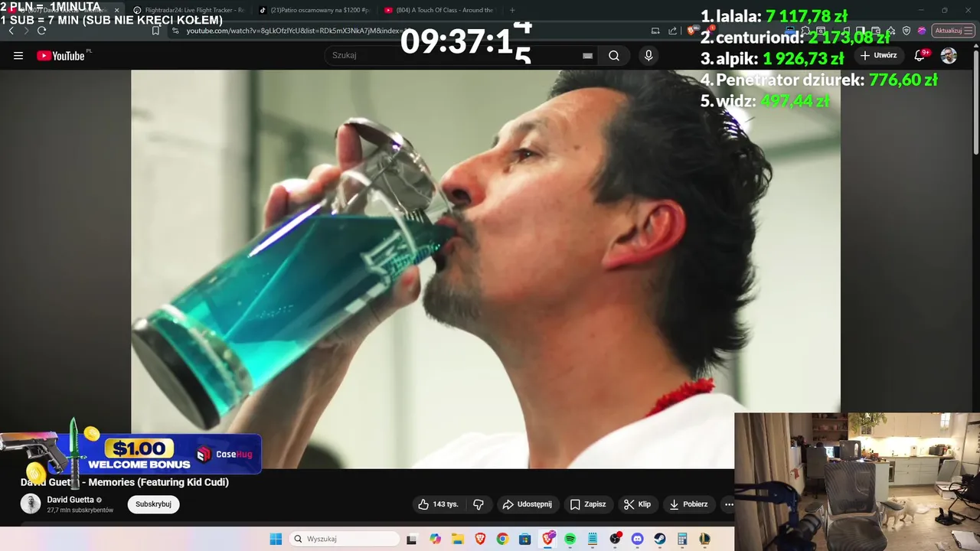This screenshot has width=980, height=551.
Task: Dislike the Memories video
Action: coord(479,504)
